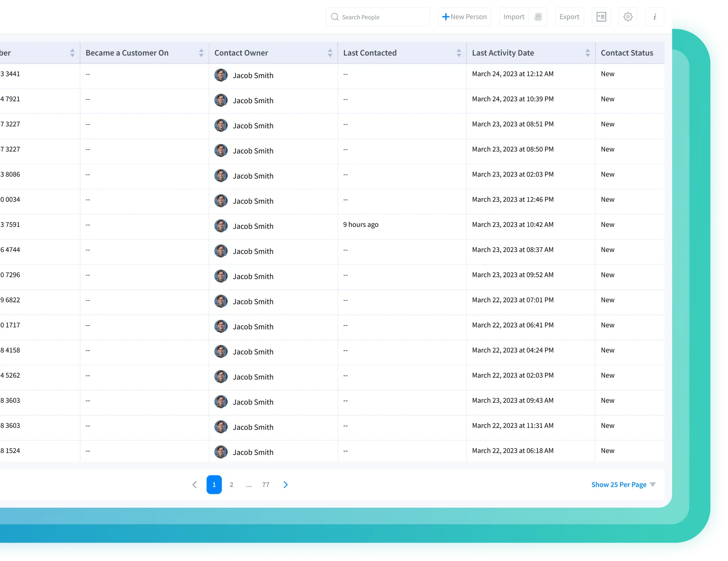Screen dimensions: 728x561
Task: Sort by Contact Owner column arrows
Action: point(330,53)
